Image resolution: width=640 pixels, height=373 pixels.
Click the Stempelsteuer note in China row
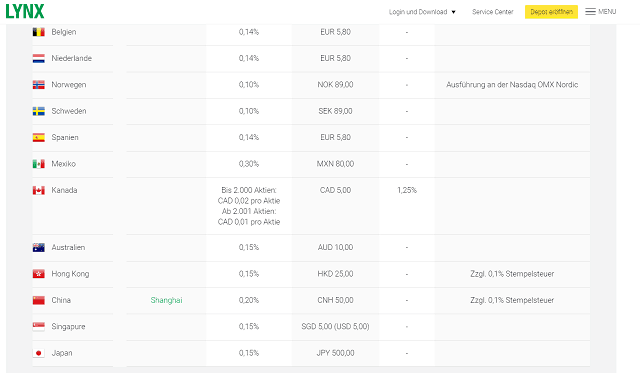click(x=512, y=300)
